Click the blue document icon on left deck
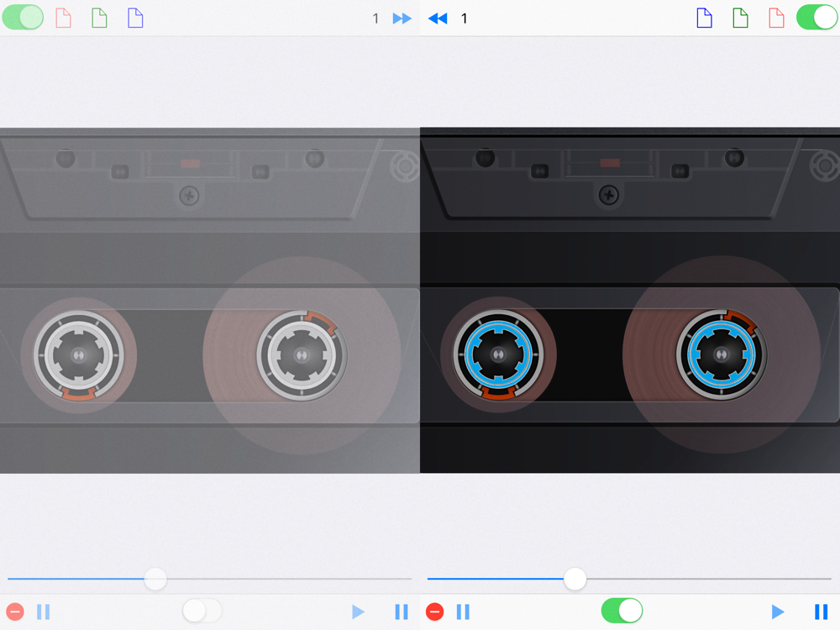840x630 pixels. 135,18
